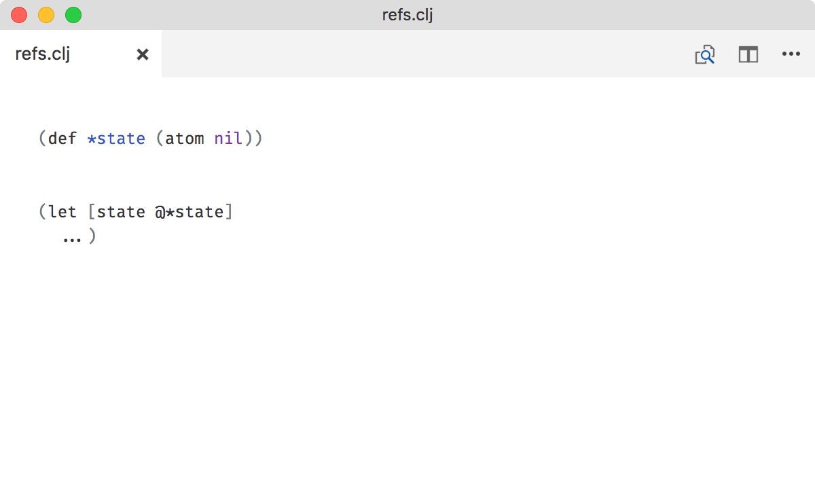Click the opening parenthesis before def
This screenshot has width=815, height=504.
point(42,139)
